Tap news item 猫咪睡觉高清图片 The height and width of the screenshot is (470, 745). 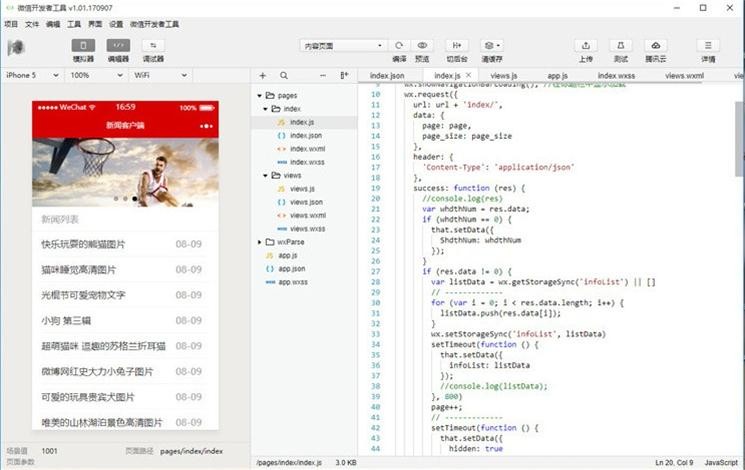pyautogui.click(x=125, y=269)
